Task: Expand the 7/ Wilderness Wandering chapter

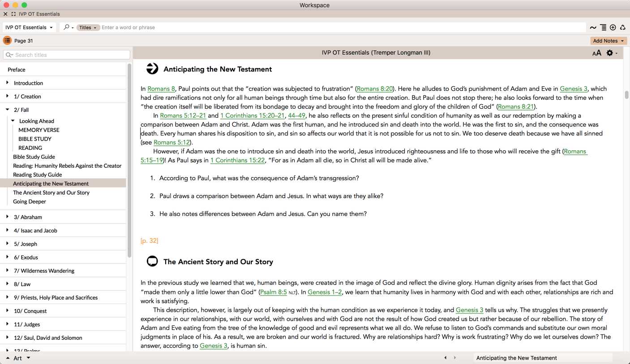Action: click(x=7, y=271)
